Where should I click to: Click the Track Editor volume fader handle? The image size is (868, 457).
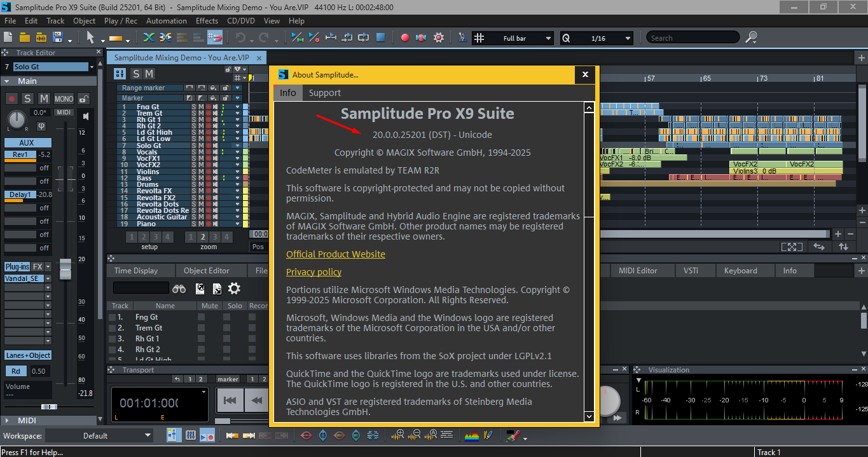(x=65, y=269)
